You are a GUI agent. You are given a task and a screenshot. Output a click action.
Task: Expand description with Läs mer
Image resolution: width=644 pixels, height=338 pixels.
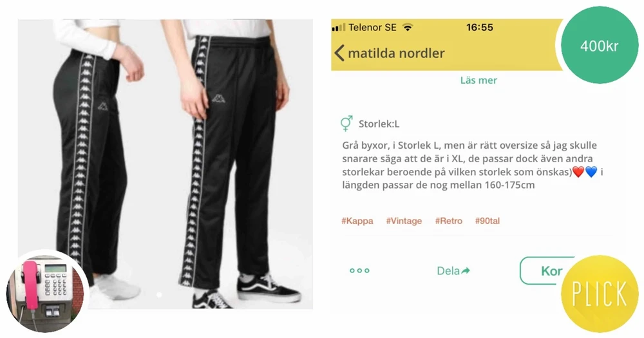point(478,80)
